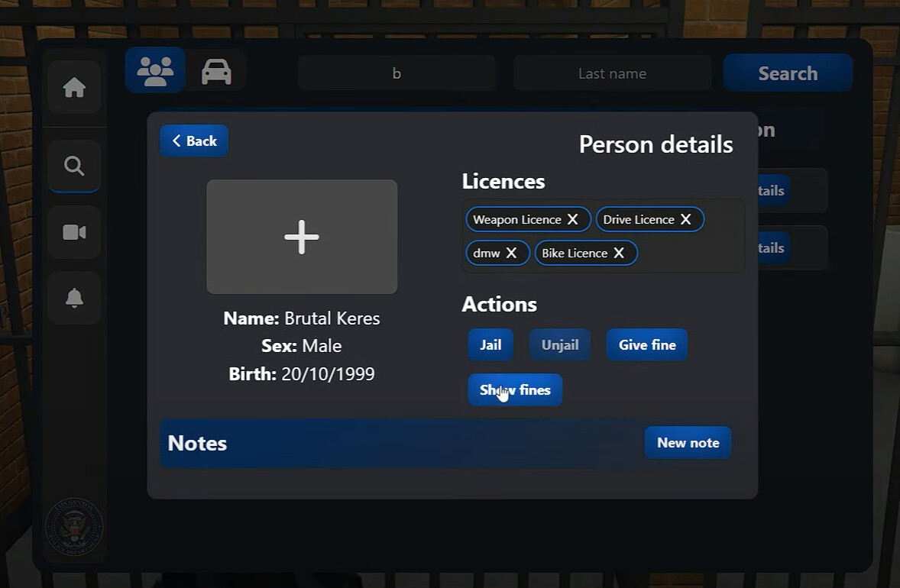
Task: Select the search magnifier sidebar icon
Action: pos(74,166)
